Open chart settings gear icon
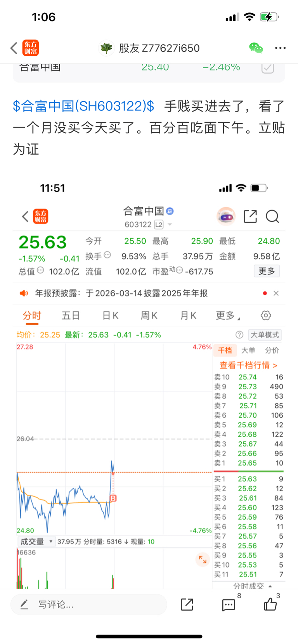The image size is (298, 644). (x=266, y=315)
